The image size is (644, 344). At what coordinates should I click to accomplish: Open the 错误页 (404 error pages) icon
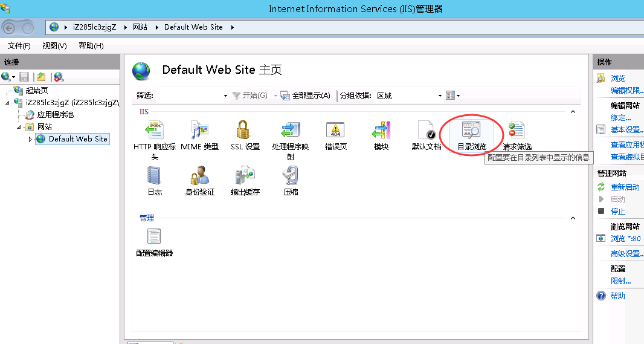[335, 131]
